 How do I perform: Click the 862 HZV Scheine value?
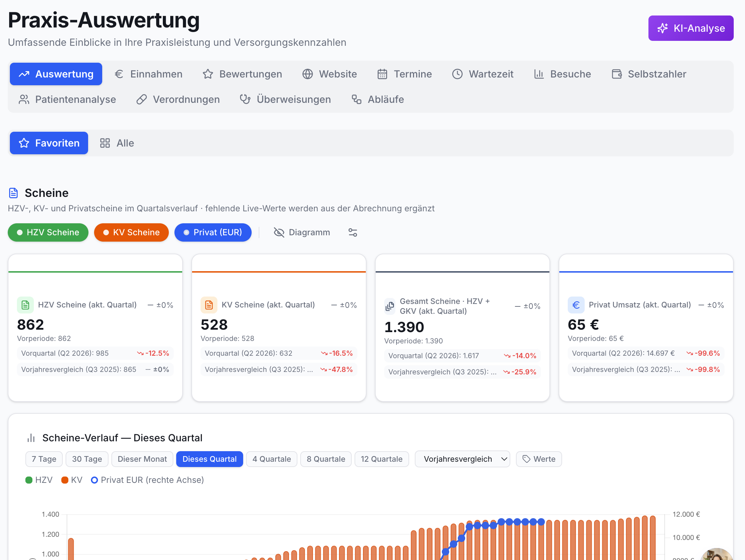click(31, 325)
